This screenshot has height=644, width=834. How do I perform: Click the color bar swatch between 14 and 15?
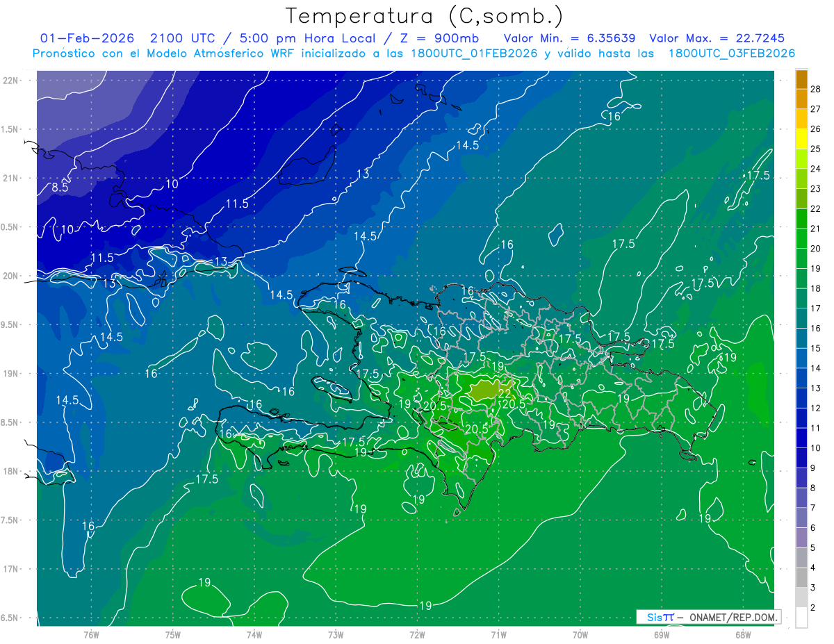801,358
